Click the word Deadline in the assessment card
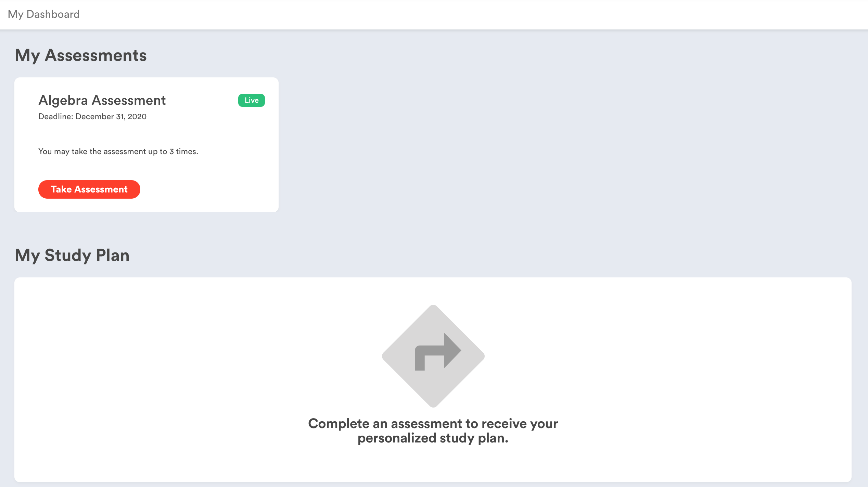Viewport: 868px width, 487px height. tap(55, 116)
